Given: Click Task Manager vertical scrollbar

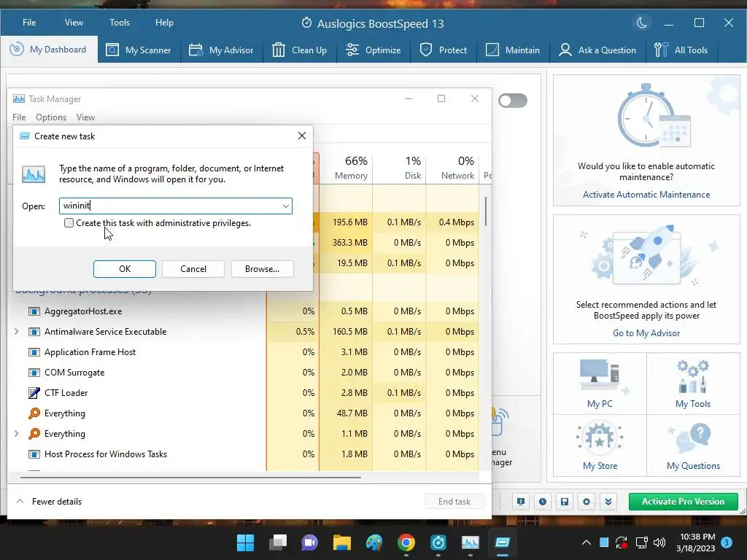Looking at the screenshot, I should click(x=486, y=212).
